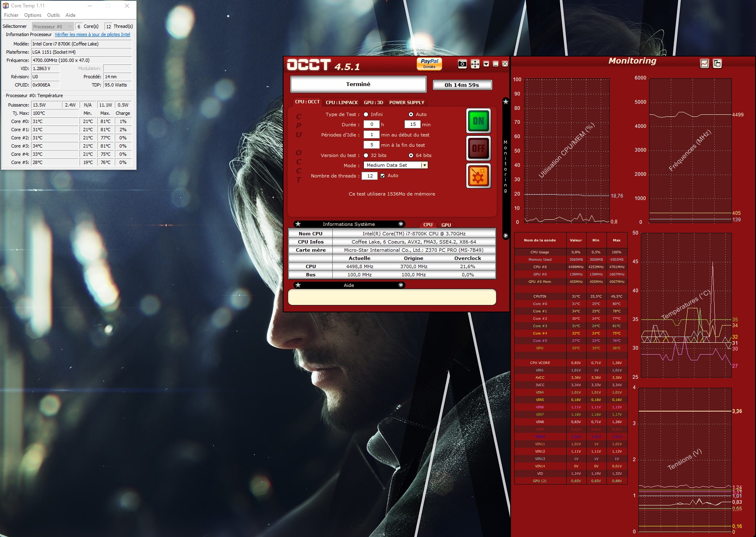Click the Core Temp app icon

point(6,6)
